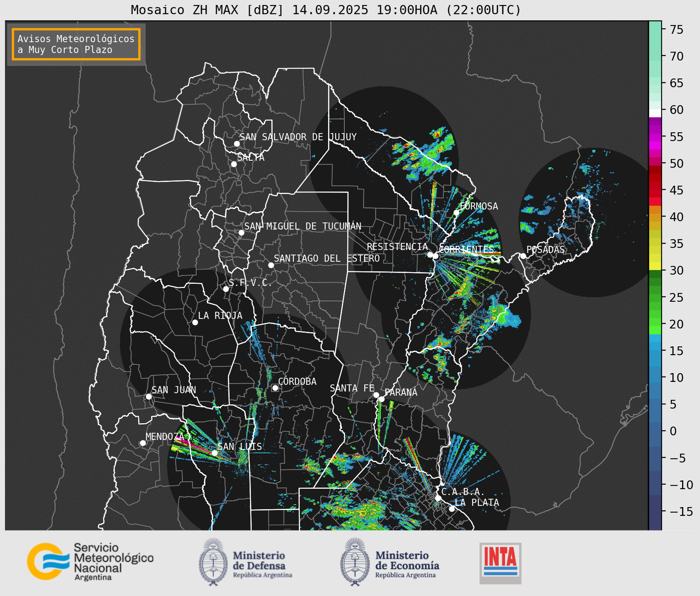Select the Formosa city marker
The width and height of the screenshot is (700, 596).
456,212
